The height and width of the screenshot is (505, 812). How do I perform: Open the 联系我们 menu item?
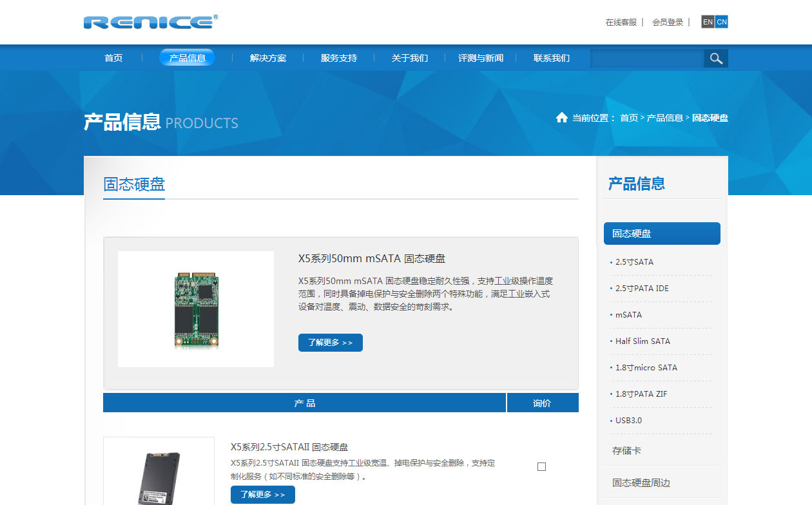pos(552,58)
